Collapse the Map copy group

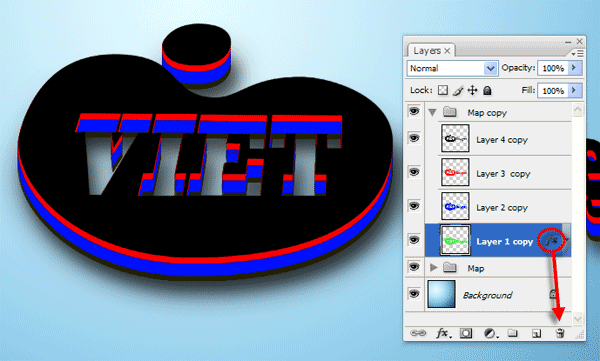[432, 113]
